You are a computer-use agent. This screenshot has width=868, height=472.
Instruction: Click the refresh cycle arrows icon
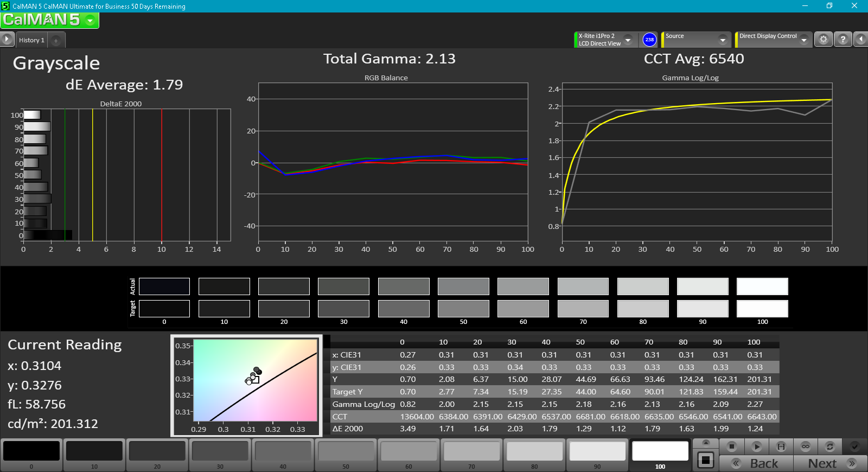829,447
